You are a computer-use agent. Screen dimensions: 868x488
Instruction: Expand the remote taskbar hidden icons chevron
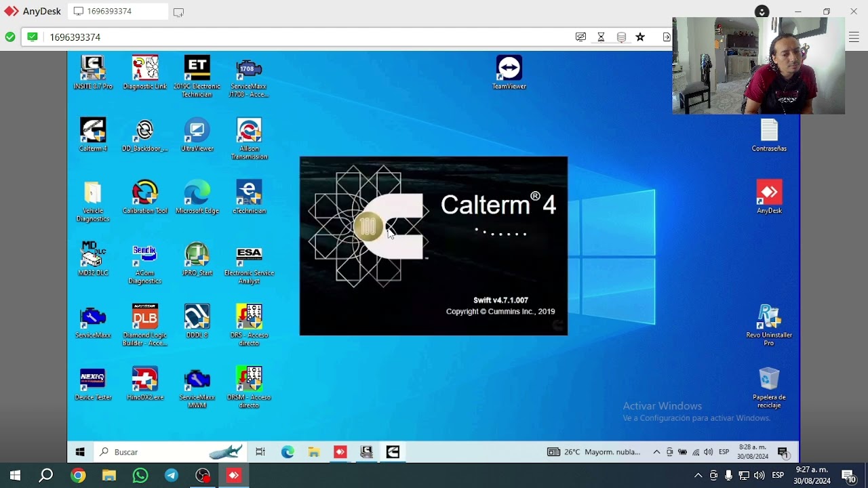click(656, 452)
